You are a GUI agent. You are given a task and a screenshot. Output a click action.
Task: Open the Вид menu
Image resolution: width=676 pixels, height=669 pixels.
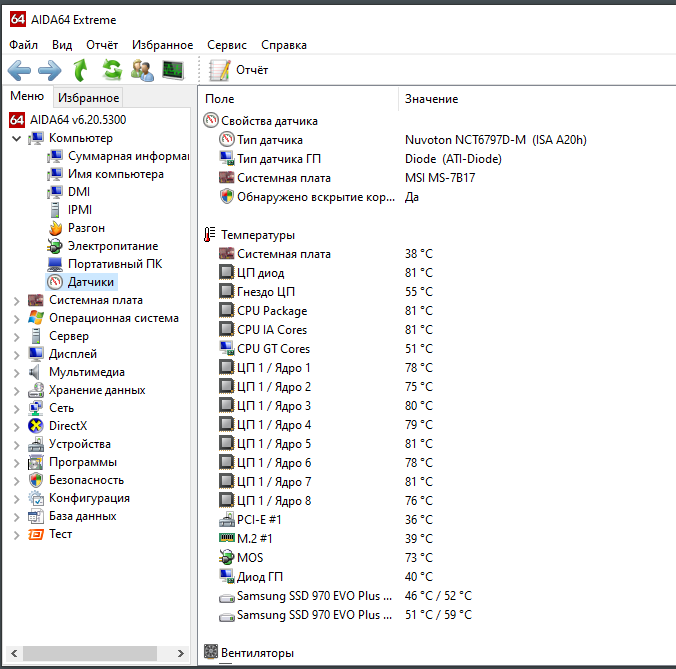click(x=62, y=45)
